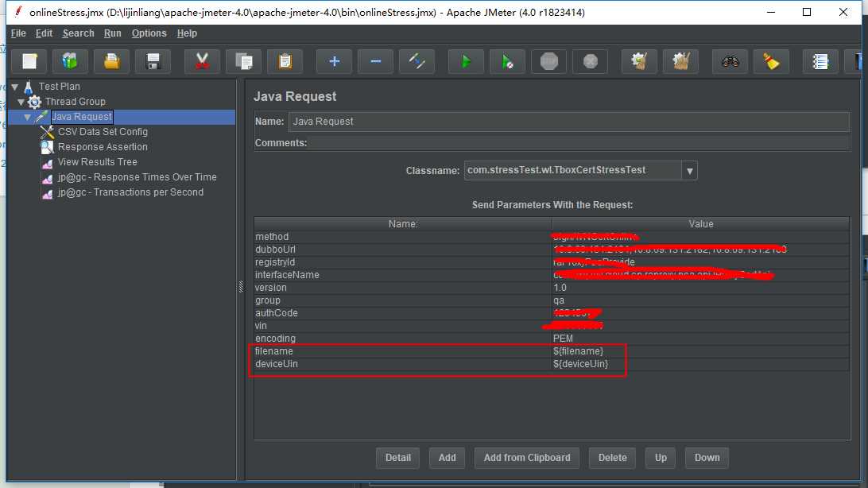Screen dimensions: 868x488
Task: Click the interfaceName parameter name cell
Action: point(403,275)
